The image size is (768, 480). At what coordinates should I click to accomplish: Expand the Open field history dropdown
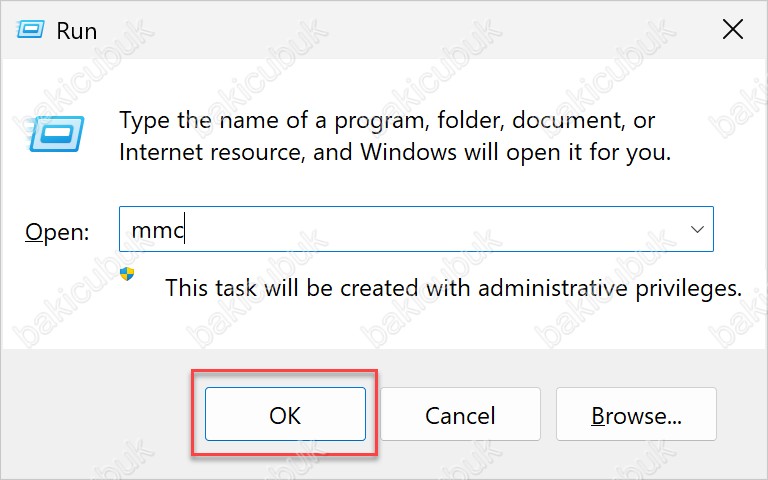coord(697,229)
